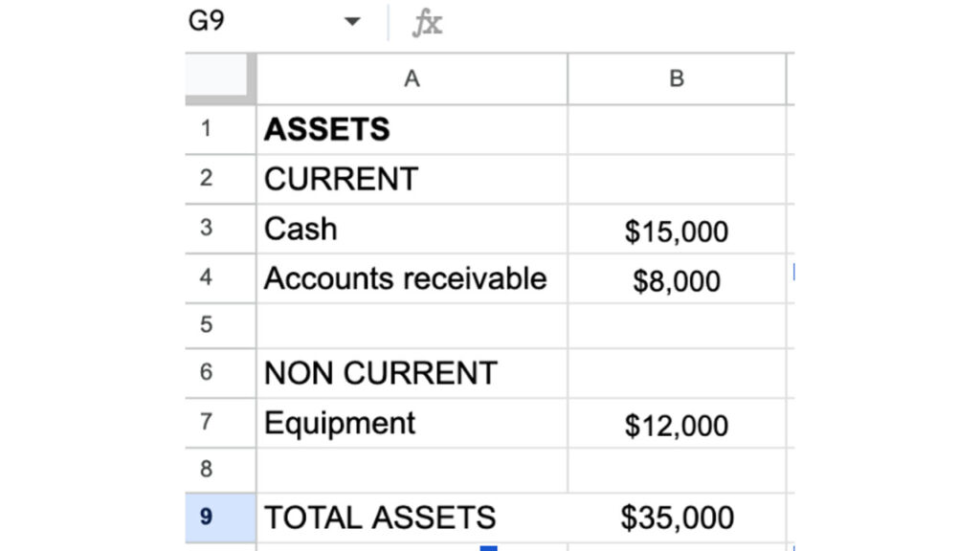Image resolution: width=980 pixels, height=551 pixels.
Task: Click the NON CURRENT cell
Action: pos(412,373)
